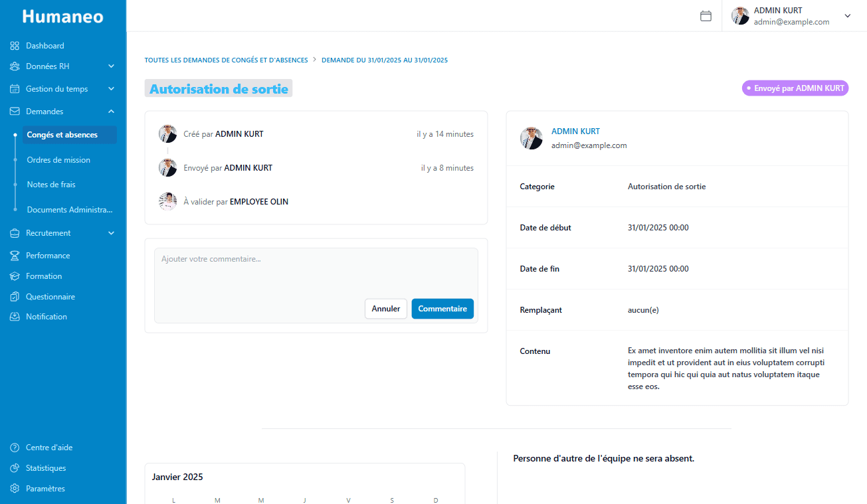The image size is (867, 504).
Task: Select the Performance icon
Action: click(13, 255)
